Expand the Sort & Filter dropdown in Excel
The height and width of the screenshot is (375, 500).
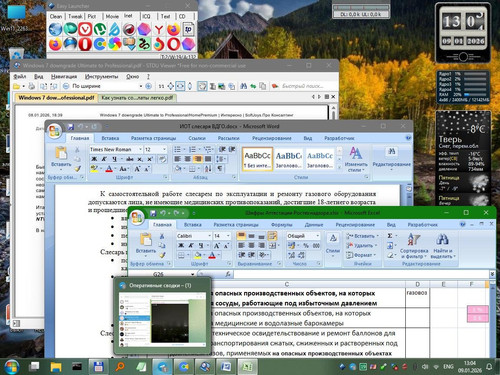(414, 247)
